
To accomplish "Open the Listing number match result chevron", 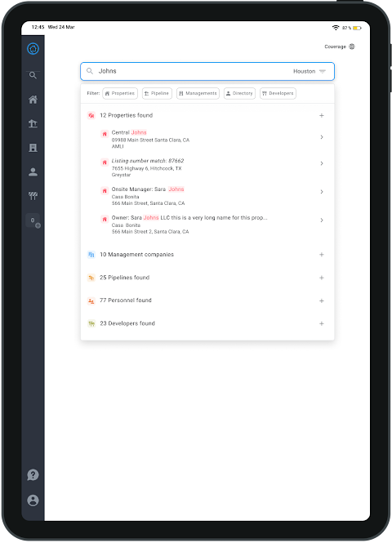I will [322, 163].
